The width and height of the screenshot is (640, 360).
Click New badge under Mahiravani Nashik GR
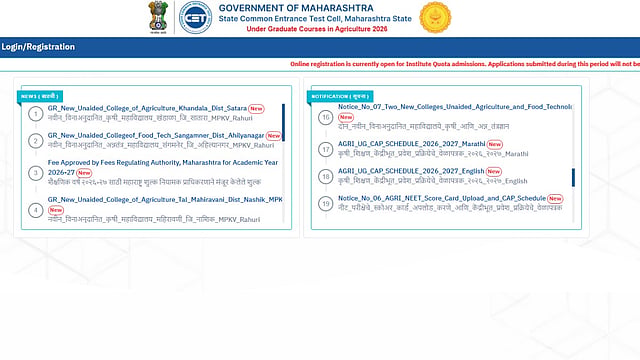point(56,210)
